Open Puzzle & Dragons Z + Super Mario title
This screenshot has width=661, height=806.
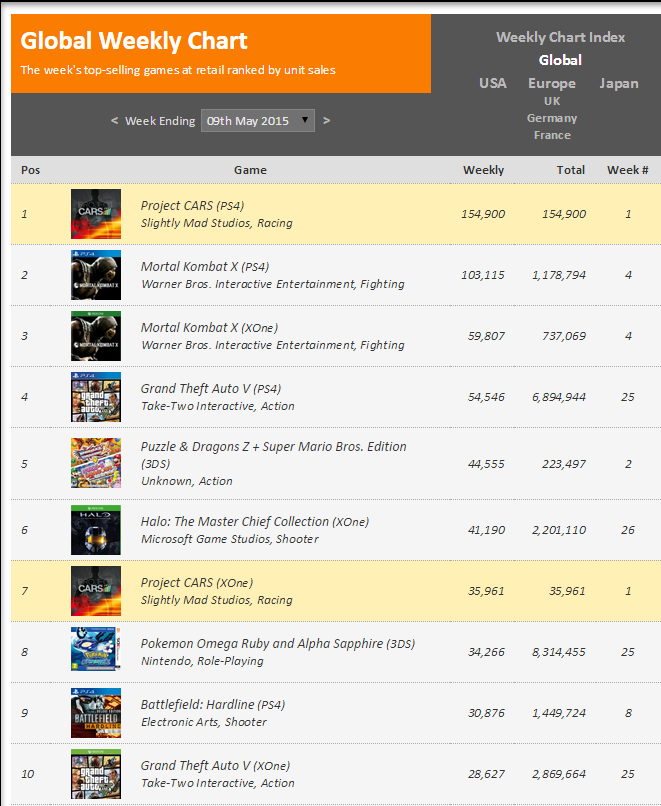point(273,455)
